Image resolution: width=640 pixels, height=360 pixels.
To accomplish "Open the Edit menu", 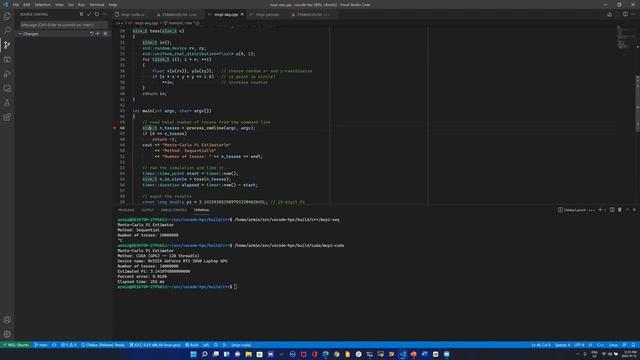I will coord(27,4).
